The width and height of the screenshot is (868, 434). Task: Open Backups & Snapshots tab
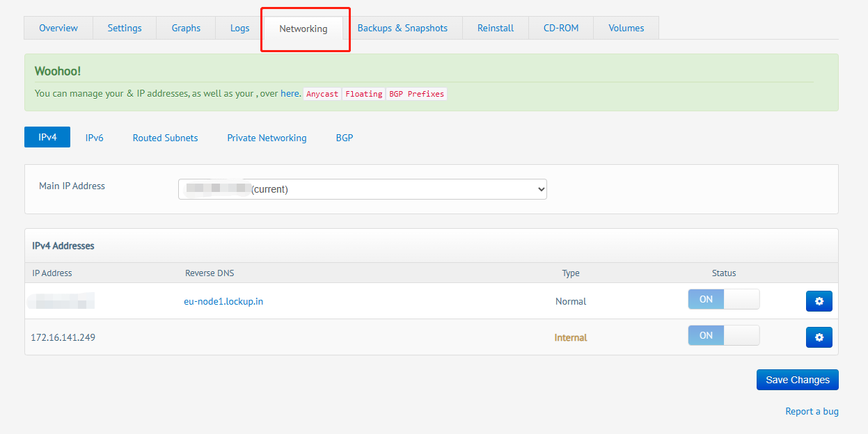[402, 29]
